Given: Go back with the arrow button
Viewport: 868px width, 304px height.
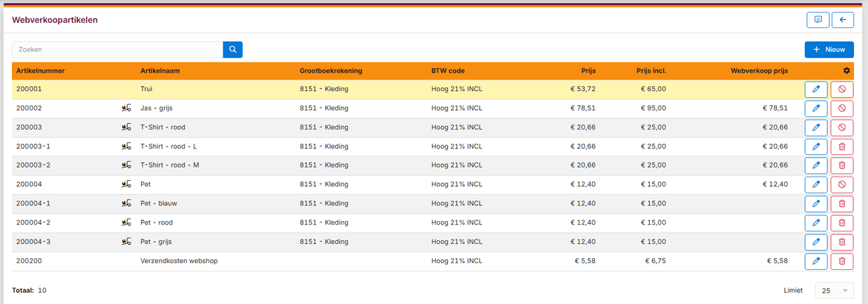Looking at the screenshot, I should (843, 20).
